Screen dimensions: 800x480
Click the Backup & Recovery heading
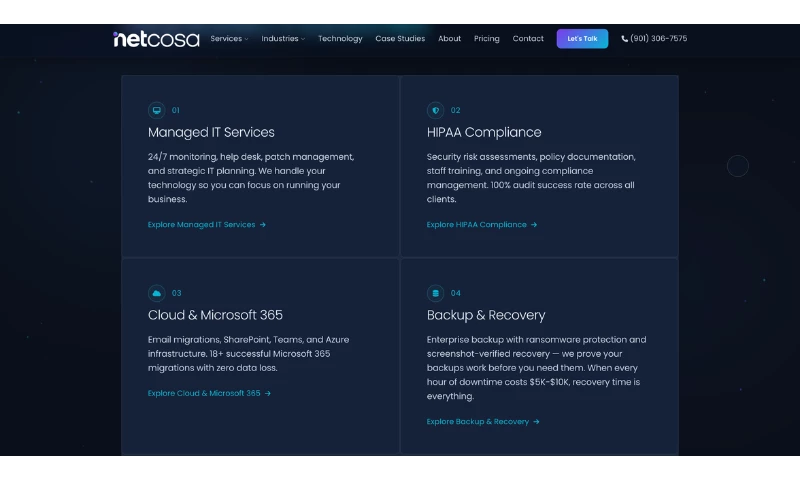pos(486,315)
